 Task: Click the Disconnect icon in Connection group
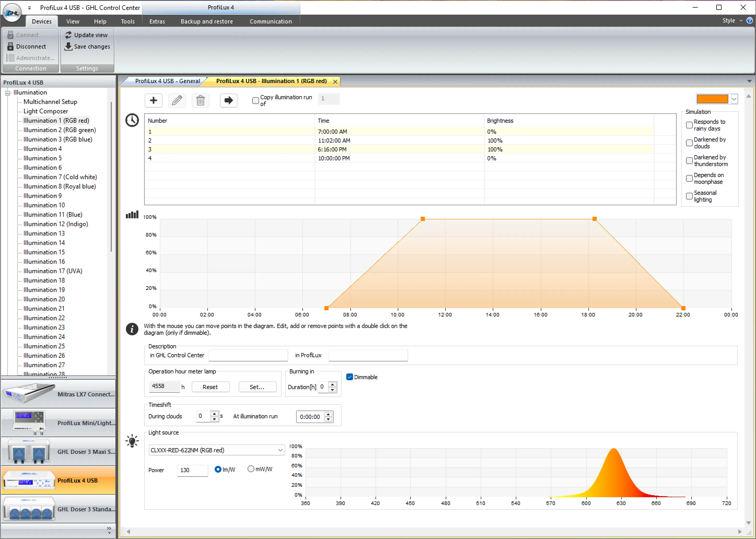pyautogui.click(x=11, y=46)
